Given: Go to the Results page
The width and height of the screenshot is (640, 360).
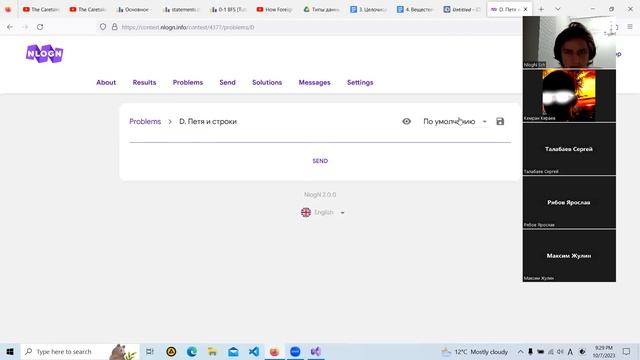Looking at the screenshot, I should pos(144,82).
